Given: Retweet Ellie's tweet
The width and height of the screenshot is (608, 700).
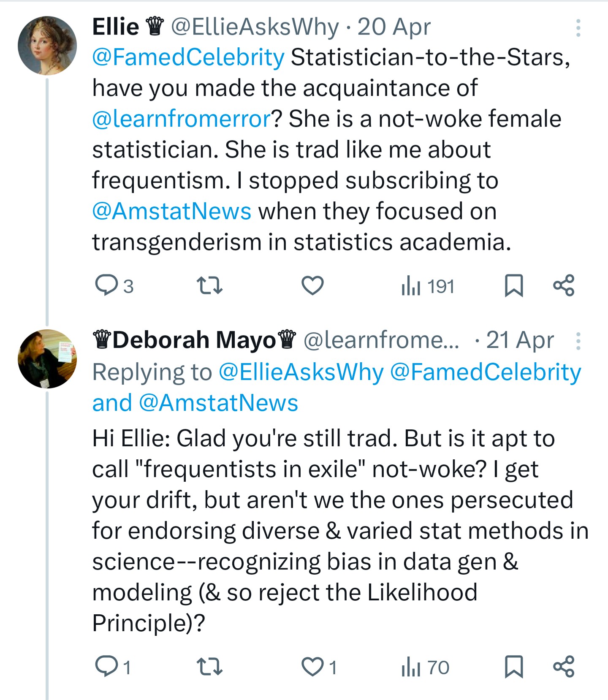Looking at the screenshot, I should (210, 285).
